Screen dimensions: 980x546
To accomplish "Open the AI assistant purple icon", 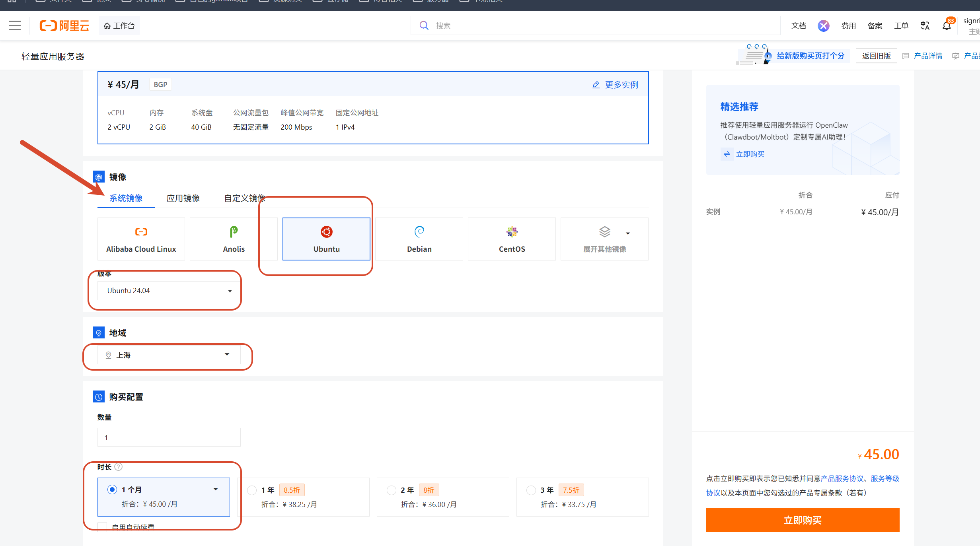I will pyautogui.click(x=823, y=26).
